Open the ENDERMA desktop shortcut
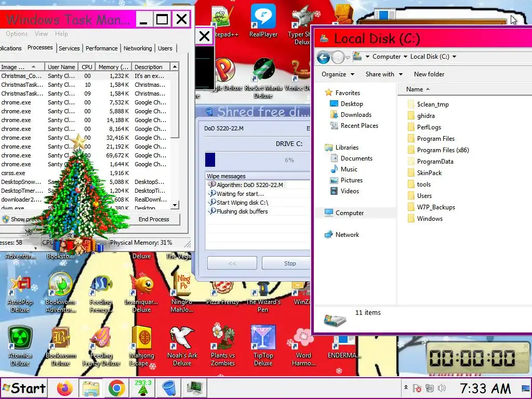Image resolution: width=532 pixels, height=399 pixels. [344, 348]
